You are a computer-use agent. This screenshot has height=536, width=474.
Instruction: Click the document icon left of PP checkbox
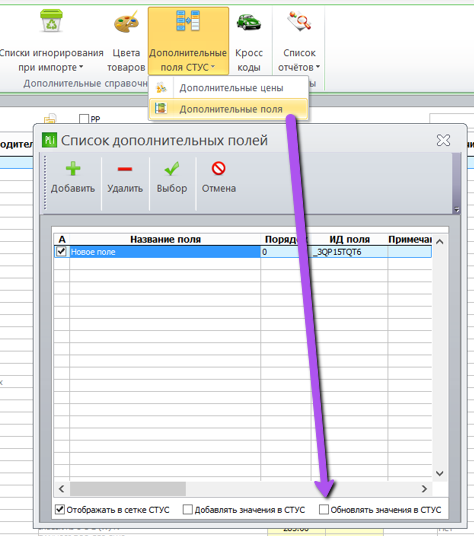[50, 118]
